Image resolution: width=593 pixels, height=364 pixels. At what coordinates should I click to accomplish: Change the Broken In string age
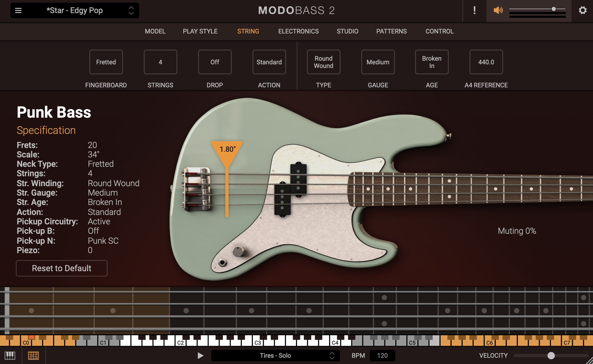[432, 62]
